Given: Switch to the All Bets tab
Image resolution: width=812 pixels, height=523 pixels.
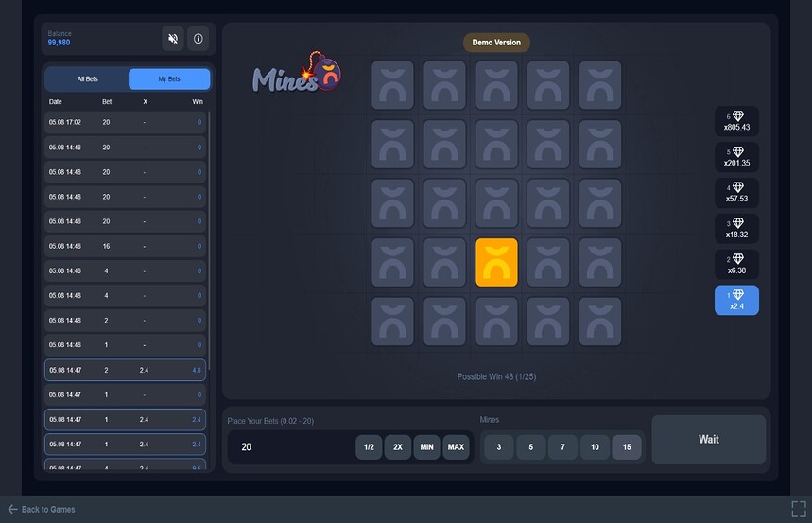Looking at the screenshot, I should tap(88, 79).
